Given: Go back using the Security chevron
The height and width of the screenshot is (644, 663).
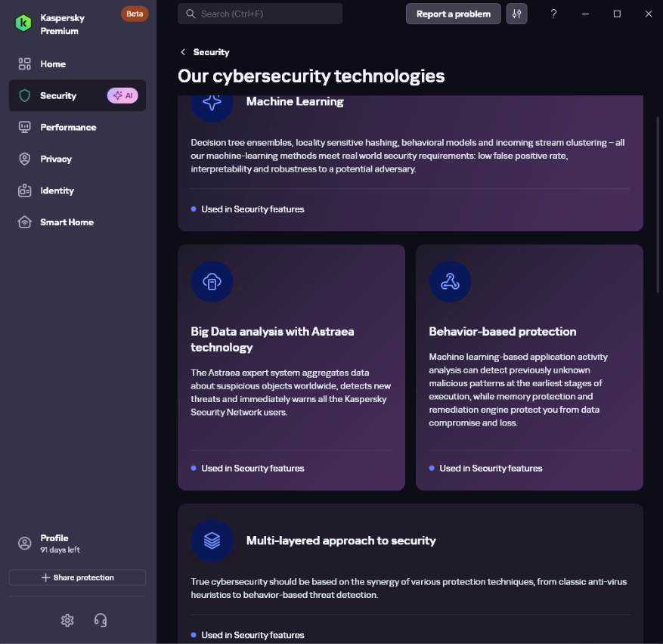Looking at the screenshot, I should coord(183,52).
